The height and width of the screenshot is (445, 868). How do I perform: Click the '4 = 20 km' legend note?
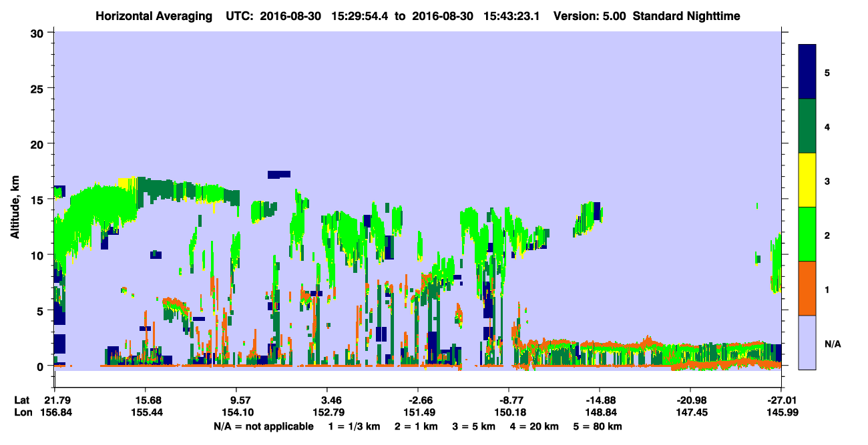click(x=535, y=426)
